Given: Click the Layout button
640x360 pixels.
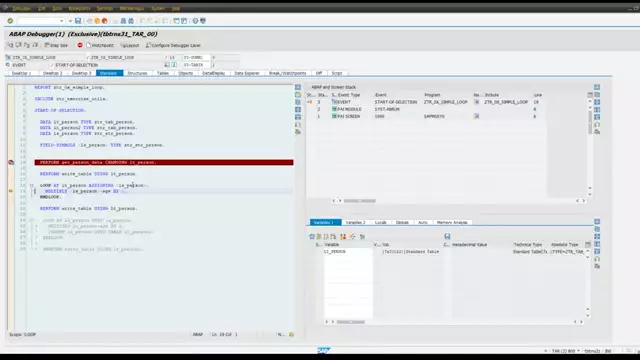Looking at the screenshot, I should pyautogui.click(x=130, y=45).
